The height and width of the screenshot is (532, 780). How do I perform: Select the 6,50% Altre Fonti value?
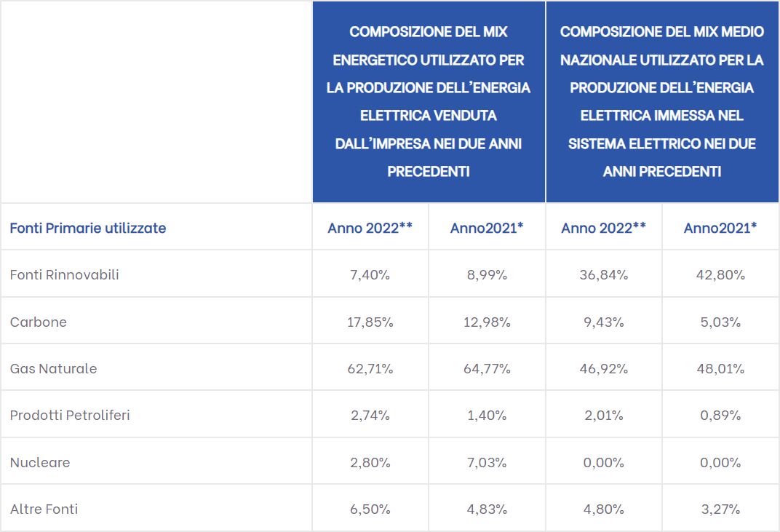point(370,509)
